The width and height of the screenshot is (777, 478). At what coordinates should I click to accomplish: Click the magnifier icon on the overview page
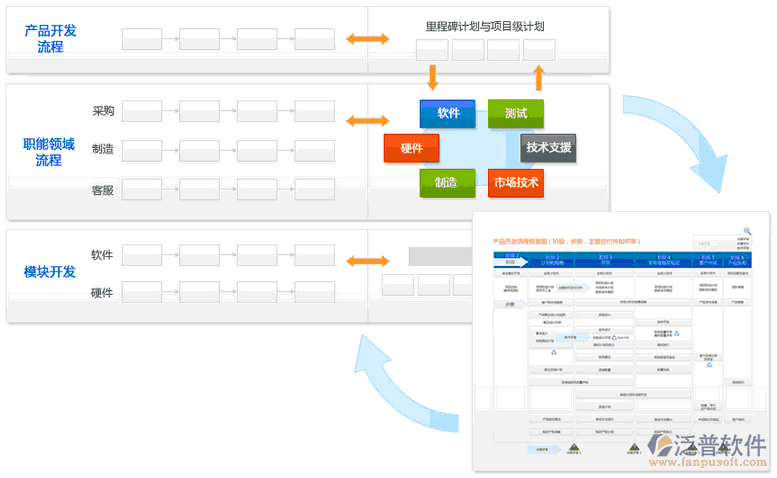(747, 231)
